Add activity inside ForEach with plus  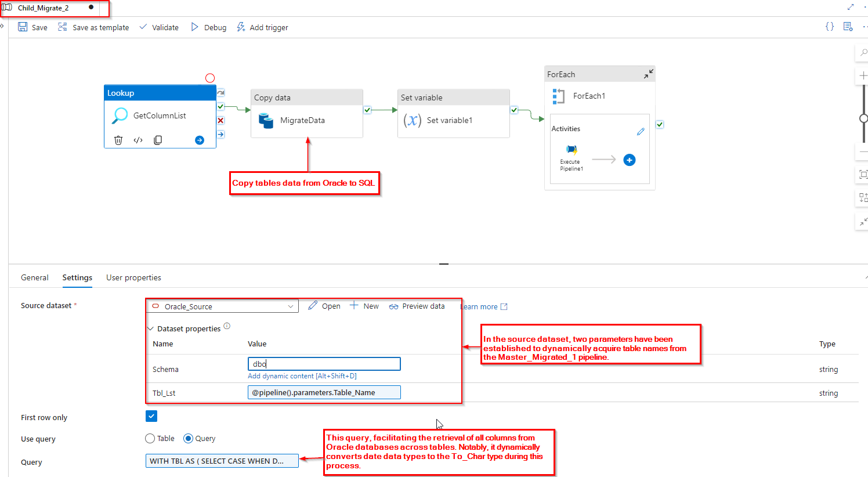coord(630,160)
